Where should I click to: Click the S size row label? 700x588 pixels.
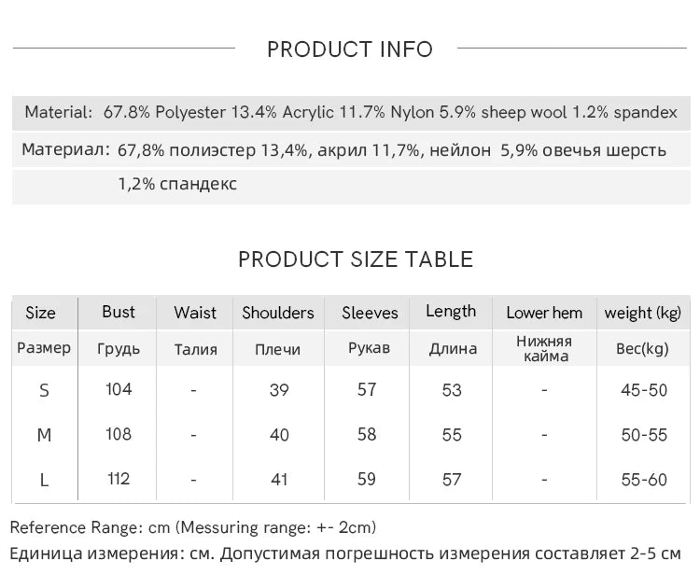[44, 390]
